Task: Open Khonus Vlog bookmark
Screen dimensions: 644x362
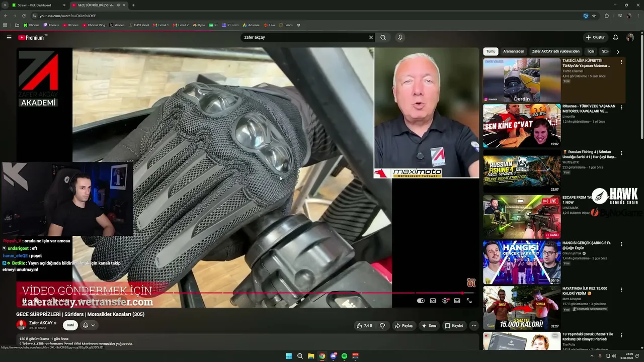Action: [x=93, y=25]
